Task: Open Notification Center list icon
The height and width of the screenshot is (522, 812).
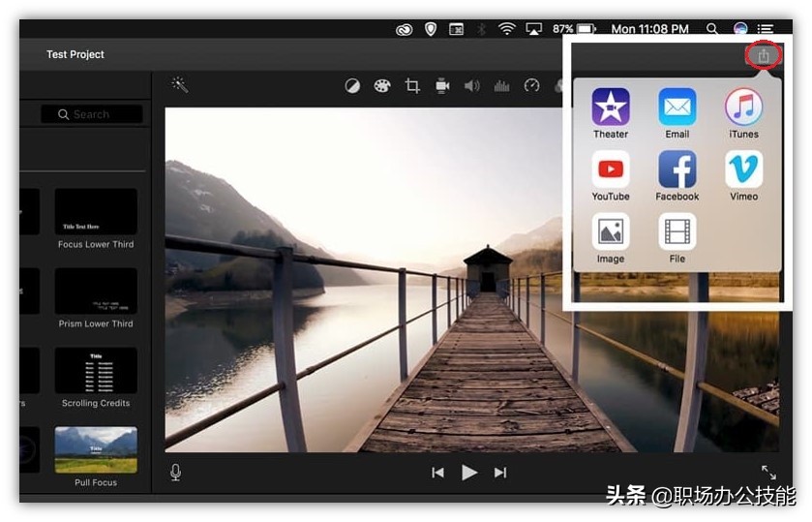Action: click(766, 29)
